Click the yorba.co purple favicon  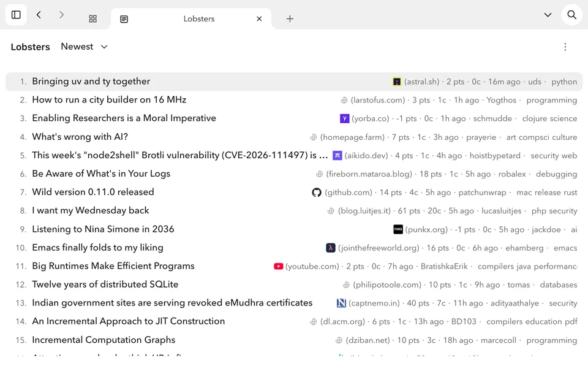coord(345,118)
